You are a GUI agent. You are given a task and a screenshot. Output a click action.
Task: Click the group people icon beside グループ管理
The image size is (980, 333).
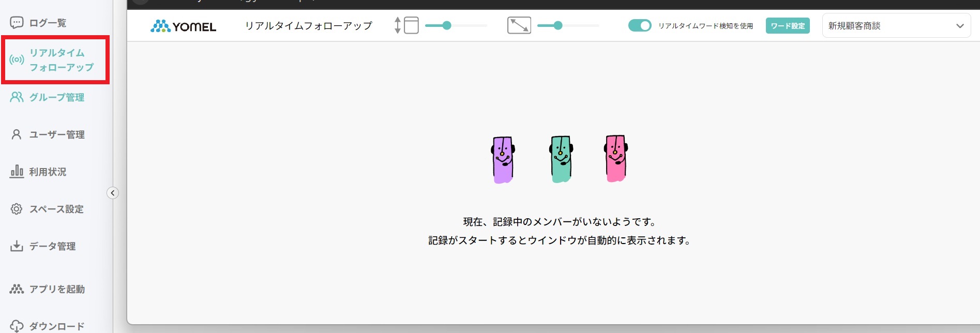point(17,97)
